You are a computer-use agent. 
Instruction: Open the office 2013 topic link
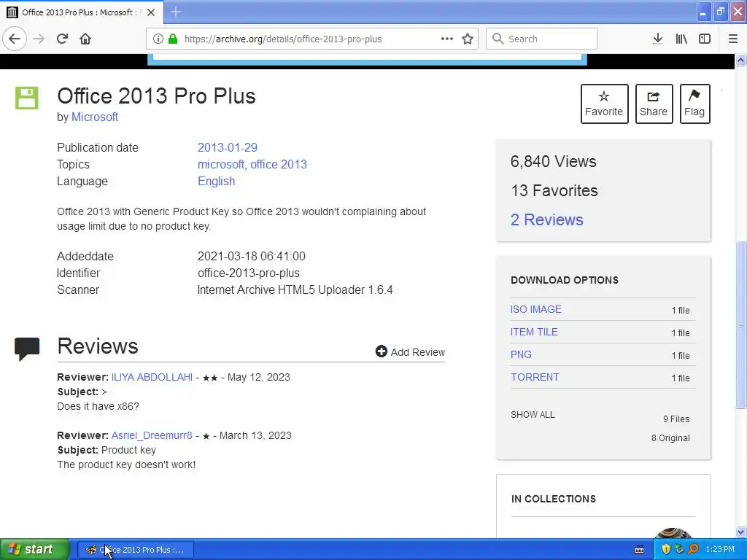coord(279,164)
